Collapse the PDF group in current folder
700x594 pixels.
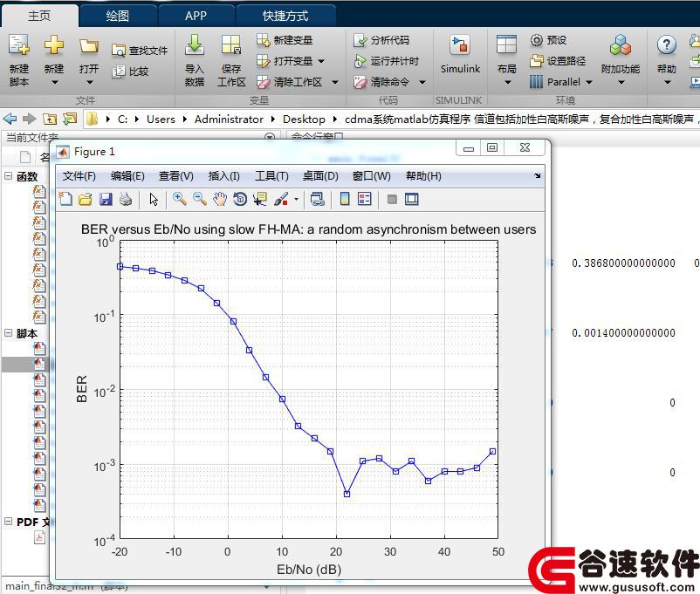tap(9, 522)
